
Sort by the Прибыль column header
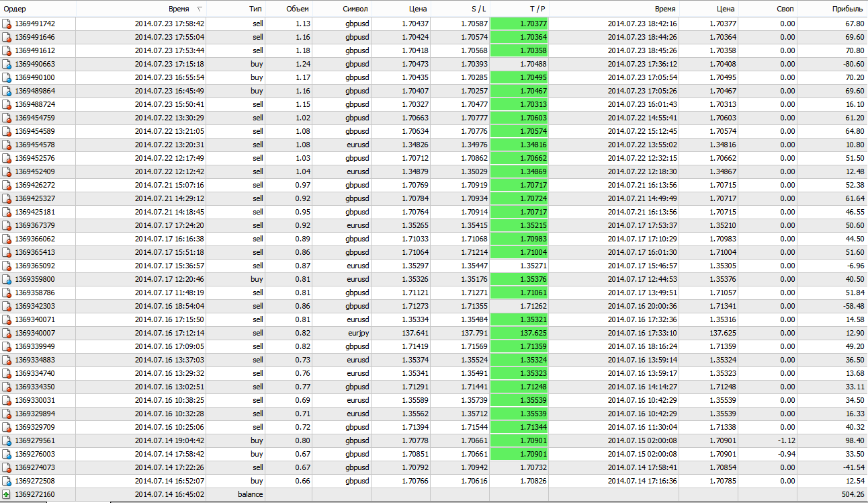point(834,9)
